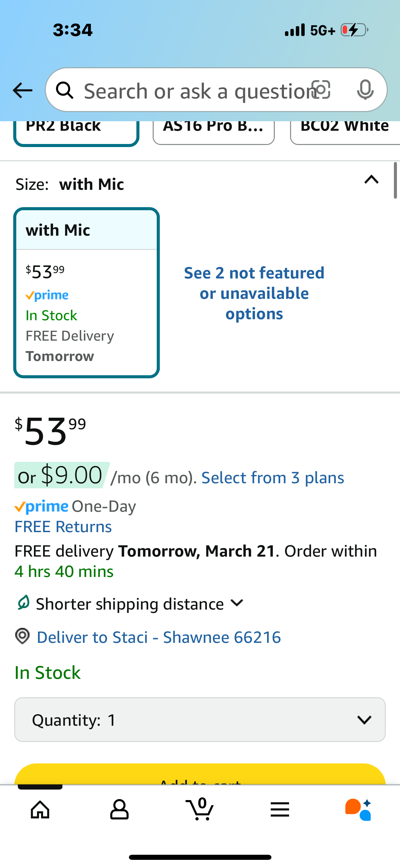
Task: Tap the delivery location pin icon
Action: 23,636
